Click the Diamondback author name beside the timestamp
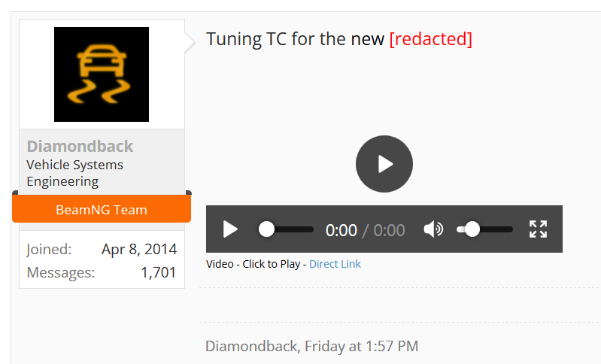This screenshot has width=601, height=364. click(251, 346)
